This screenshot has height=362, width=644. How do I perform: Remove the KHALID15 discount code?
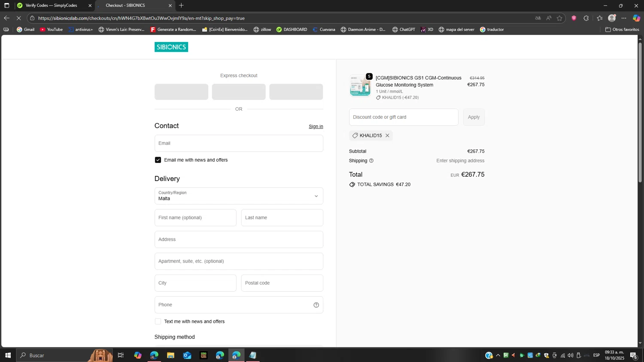point(387,136)
